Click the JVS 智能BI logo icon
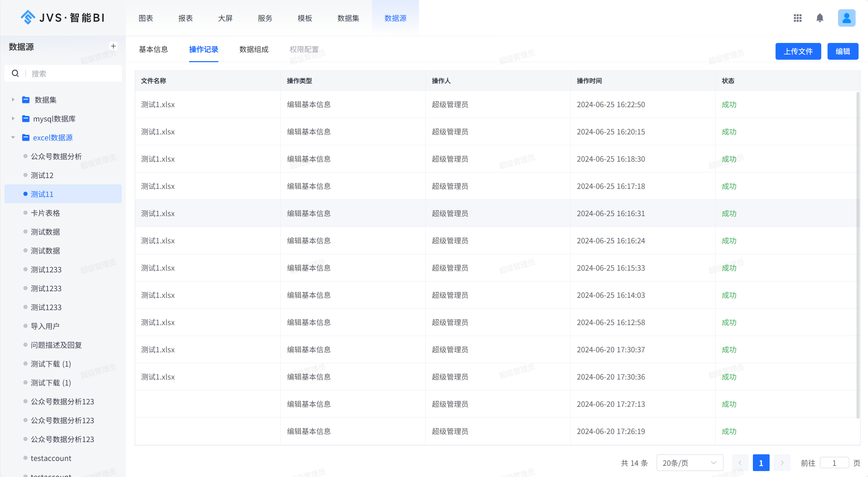Viewport: 868px width, 477px height. pyautogui.click(x=28, y=17)
